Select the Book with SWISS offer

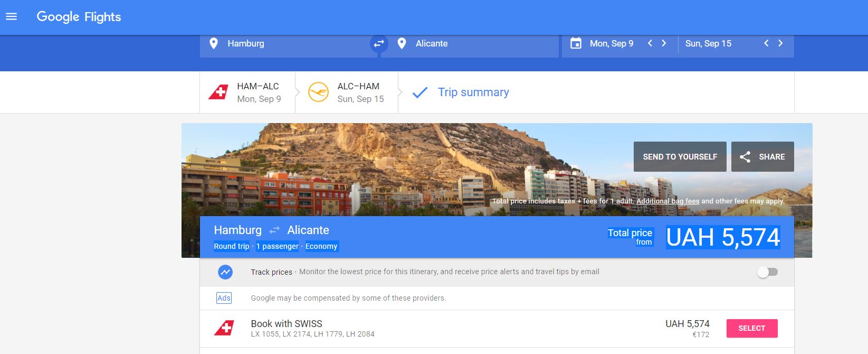751,328
